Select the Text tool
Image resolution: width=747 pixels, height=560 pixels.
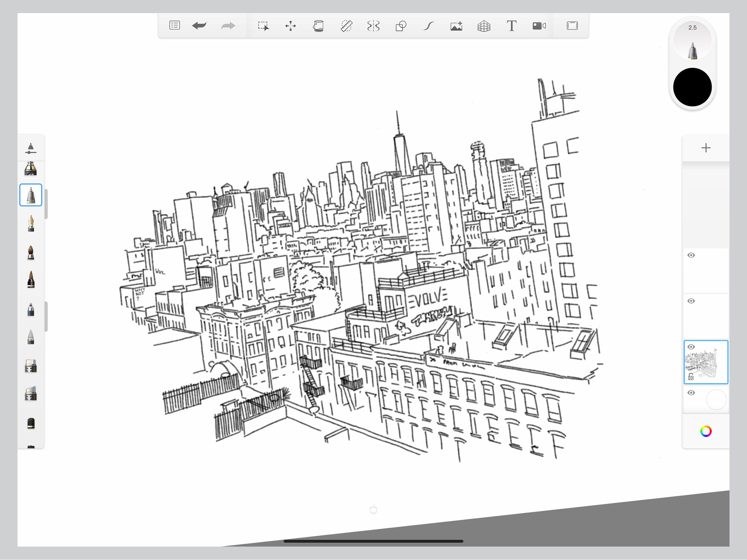click(x=512, y=26)
